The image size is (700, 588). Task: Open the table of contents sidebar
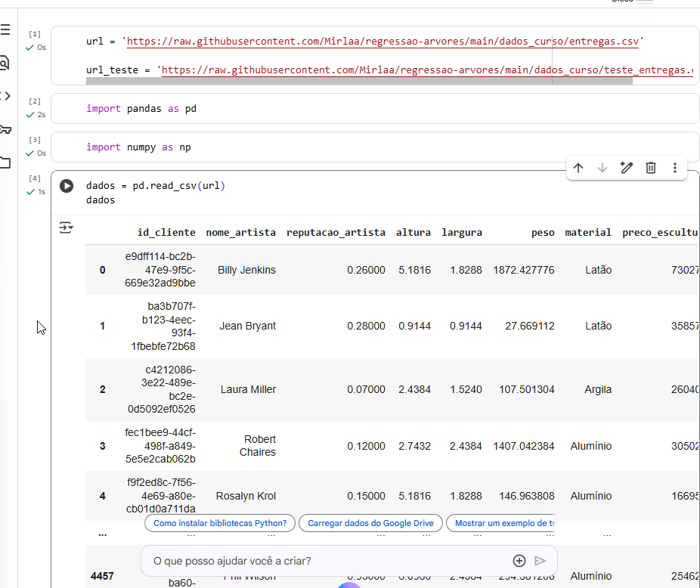pos(5,30)
